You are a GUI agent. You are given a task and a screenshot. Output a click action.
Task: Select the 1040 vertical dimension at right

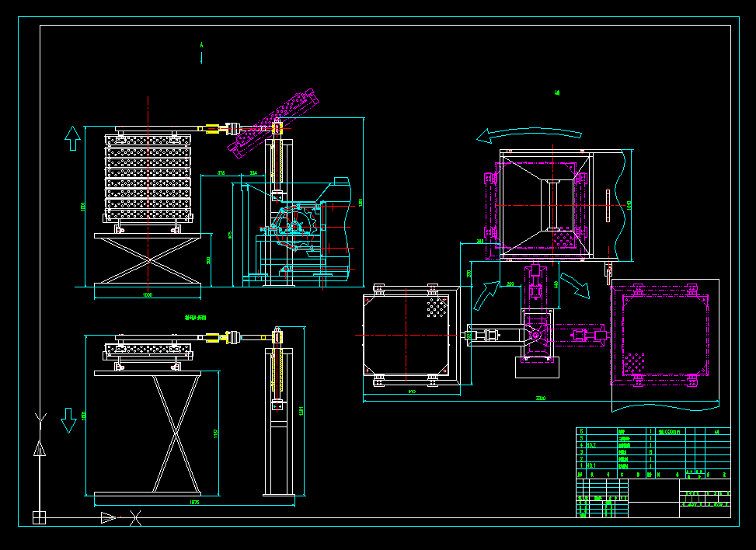point(629,205)
